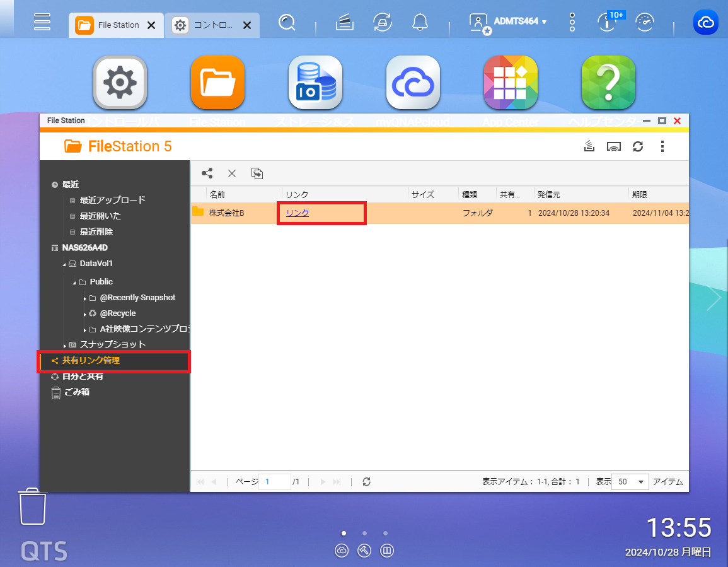Open the リンク hyperlink for 株式会社B

tap(298, 213)
